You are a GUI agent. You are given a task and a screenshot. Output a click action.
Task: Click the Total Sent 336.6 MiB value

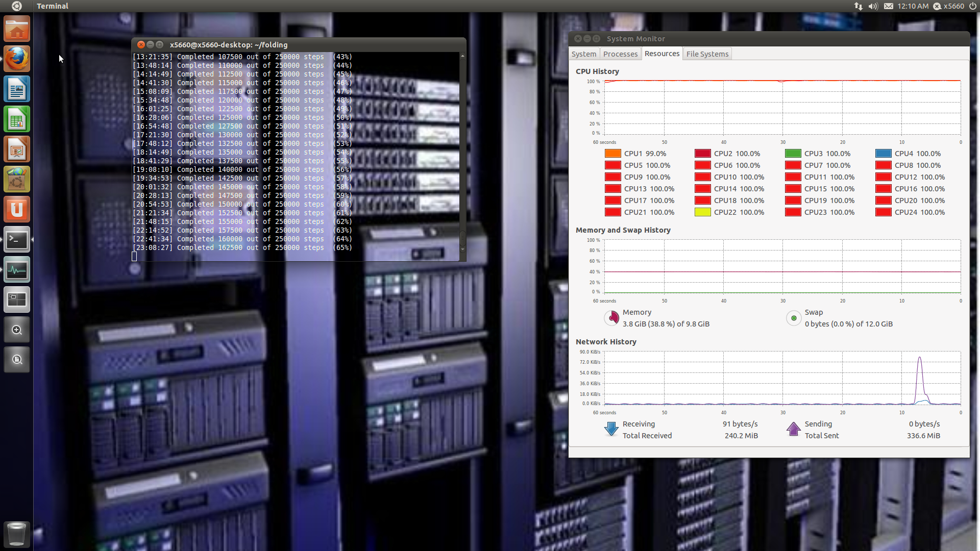point(923,436)
